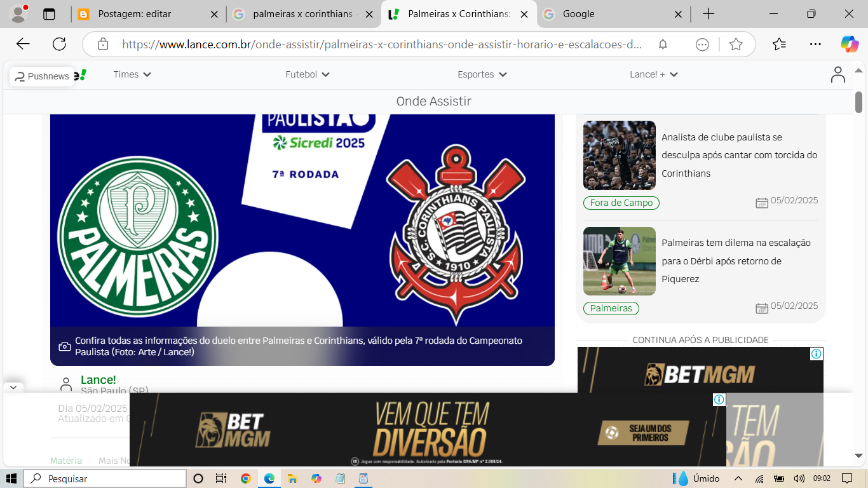Open the Matéria tab
The width and height of the screenshot is (868, 488).
point(66,461)
